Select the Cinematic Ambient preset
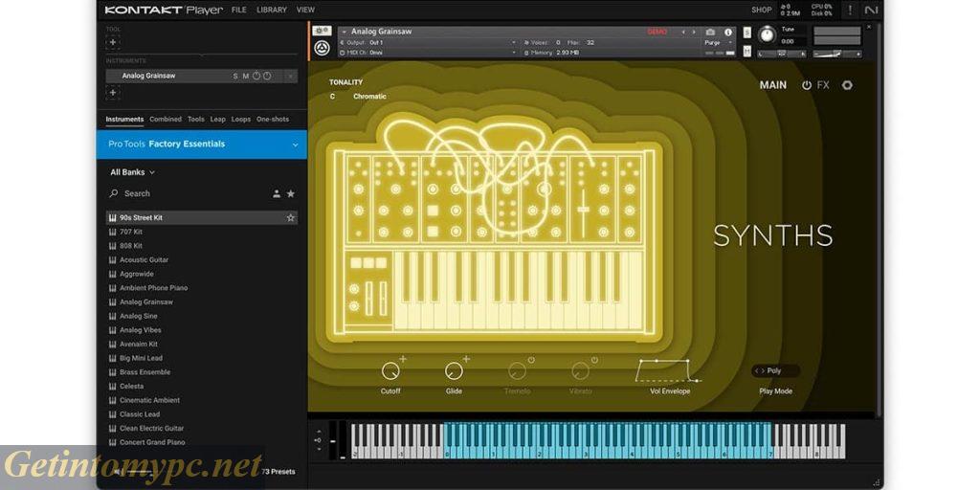This screenshot has height=490, width=980. click(202, 400)
